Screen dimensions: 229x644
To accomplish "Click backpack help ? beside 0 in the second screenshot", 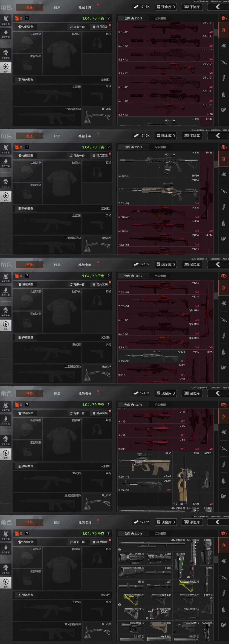I will point(27,147).
